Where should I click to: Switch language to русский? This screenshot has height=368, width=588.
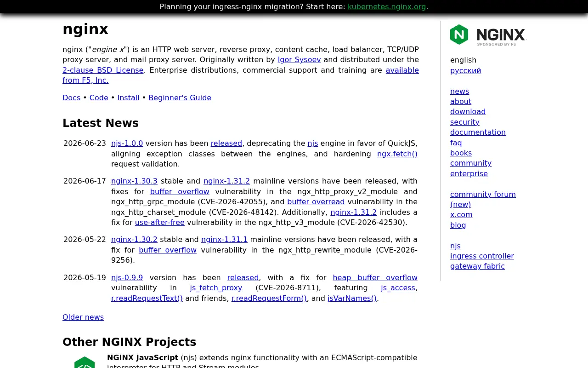tap(465, 70)
